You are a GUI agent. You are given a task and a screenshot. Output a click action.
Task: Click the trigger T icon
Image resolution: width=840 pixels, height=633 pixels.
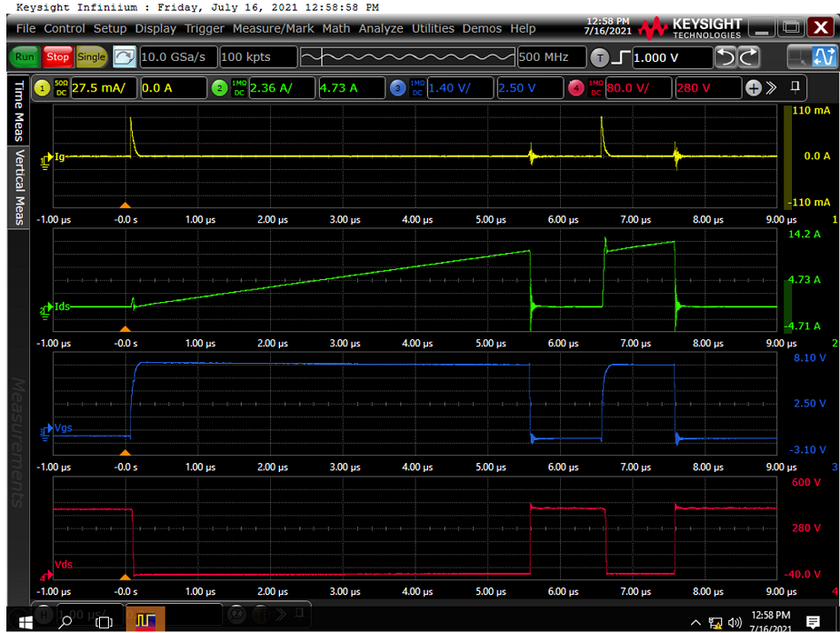[599, 57]
